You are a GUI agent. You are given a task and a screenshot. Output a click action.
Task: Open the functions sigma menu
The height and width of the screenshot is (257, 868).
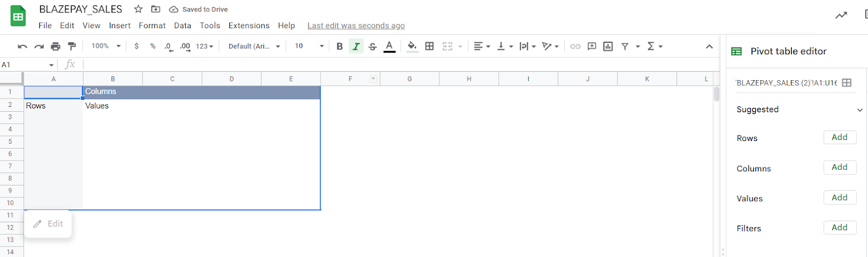click(x=655, y=47)
